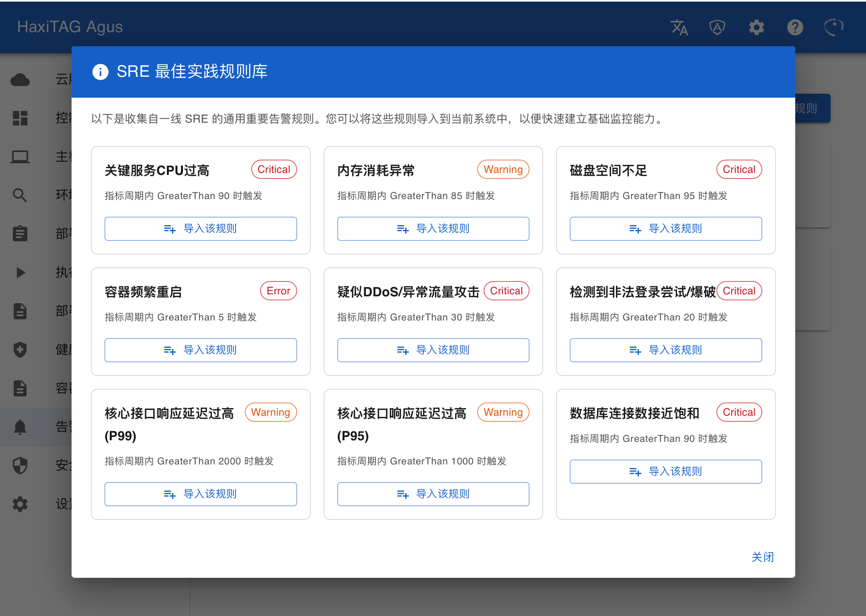
Task: Switch language with the 文A icon
Action: click(680, 27)
